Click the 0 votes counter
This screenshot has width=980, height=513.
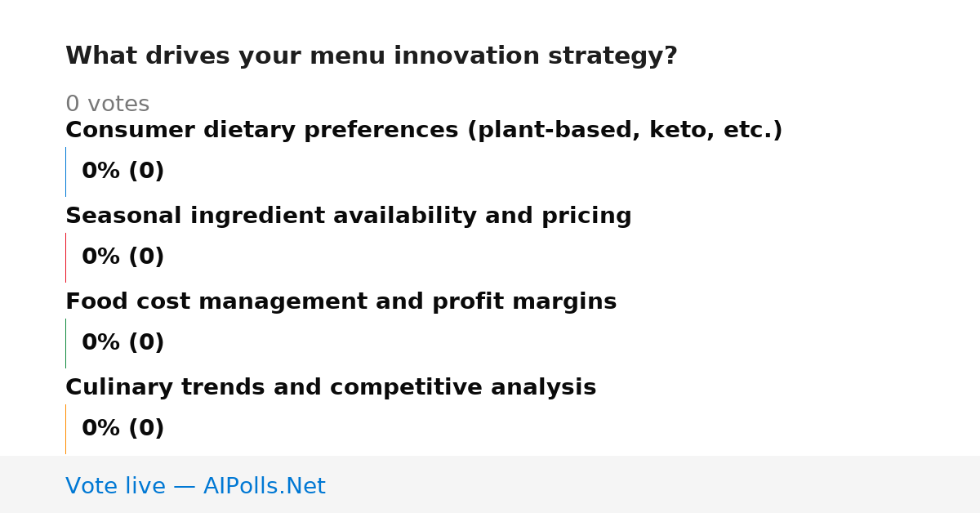click(x=107, y=105)
